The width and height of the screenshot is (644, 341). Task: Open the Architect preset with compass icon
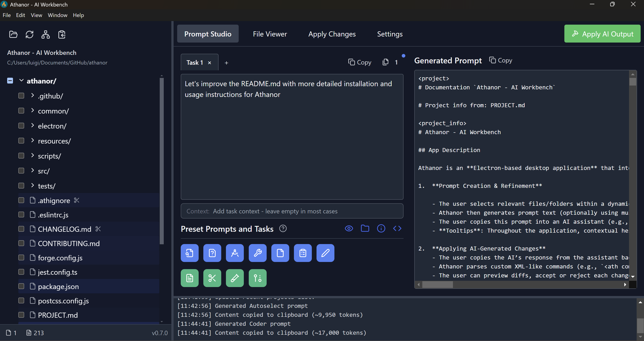point(234,253)
